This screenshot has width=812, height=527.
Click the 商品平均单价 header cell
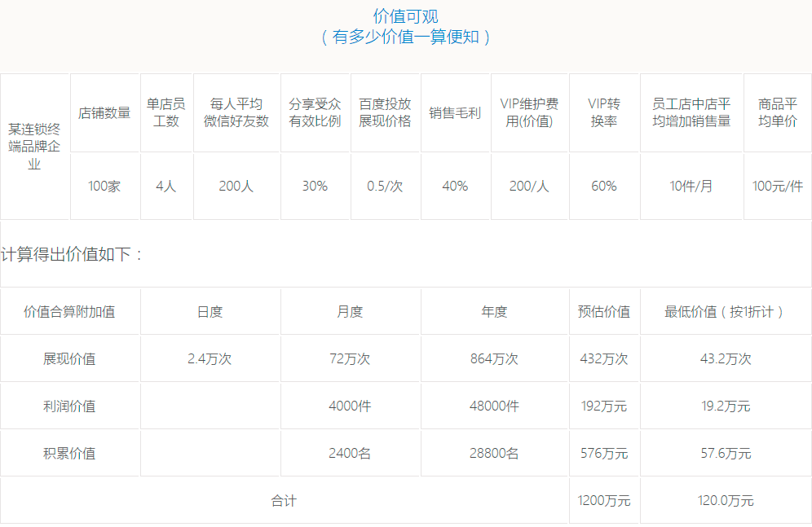pos(778,112)
